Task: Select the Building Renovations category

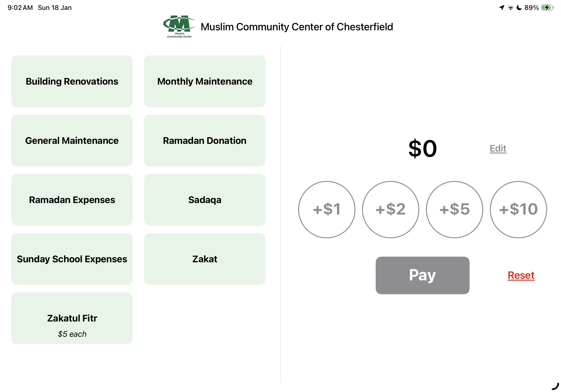Action: coord(72,81)
